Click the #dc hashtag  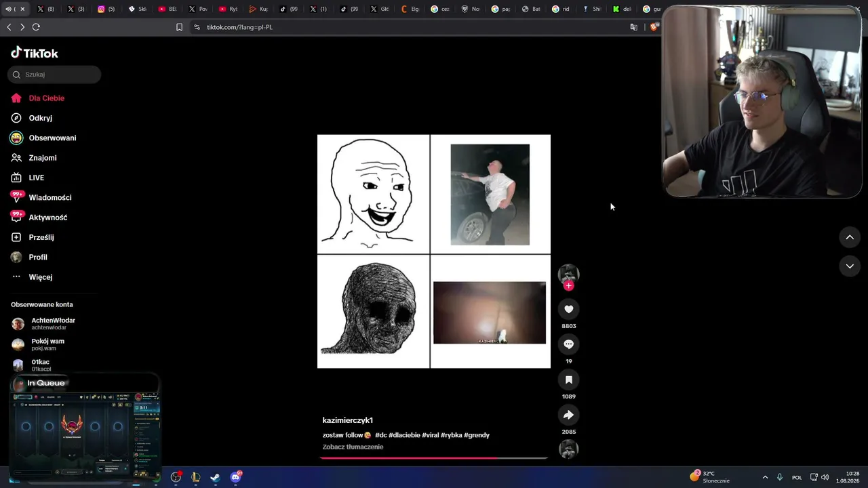pos(381,435)
